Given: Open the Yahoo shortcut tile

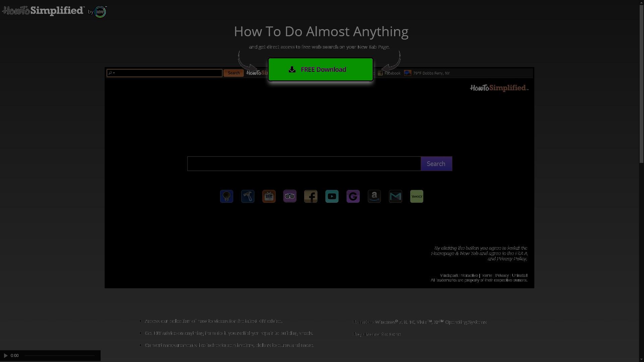Looking at the screenshot, I should [x=417, y=196].
